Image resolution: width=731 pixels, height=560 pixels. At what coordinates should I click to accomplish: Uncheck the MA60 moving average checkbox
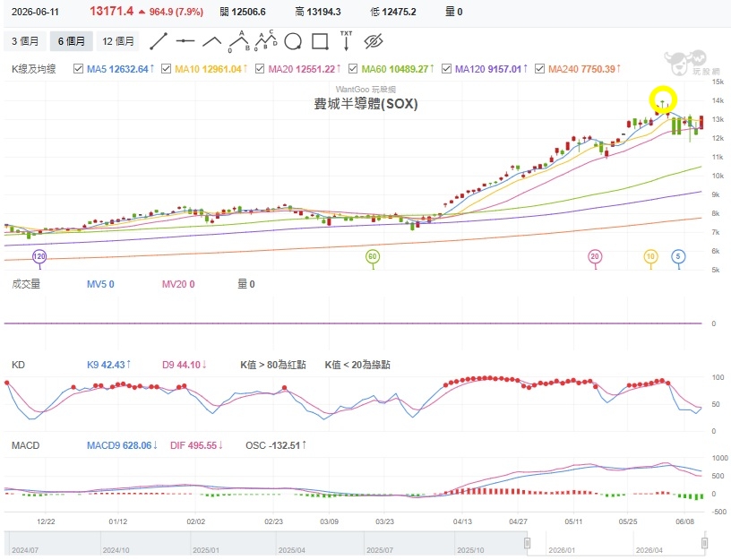click(353, 69)
